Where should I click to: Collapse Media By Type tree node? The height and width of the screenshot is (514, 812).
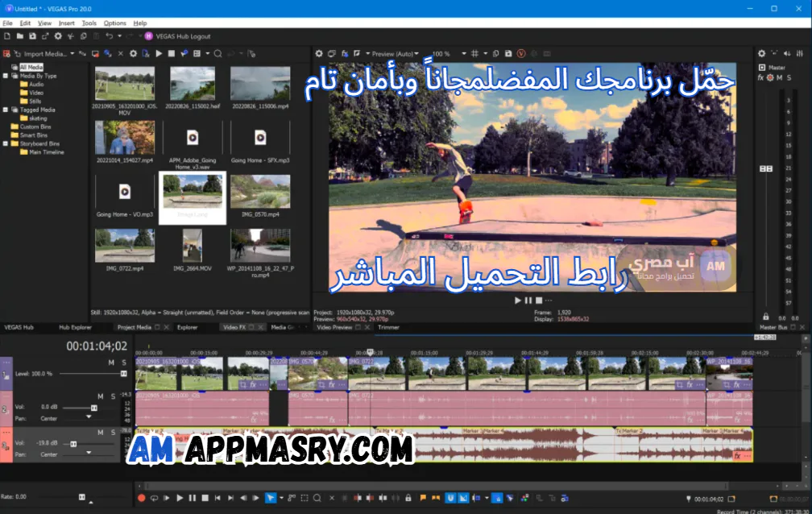coord(6,76)
